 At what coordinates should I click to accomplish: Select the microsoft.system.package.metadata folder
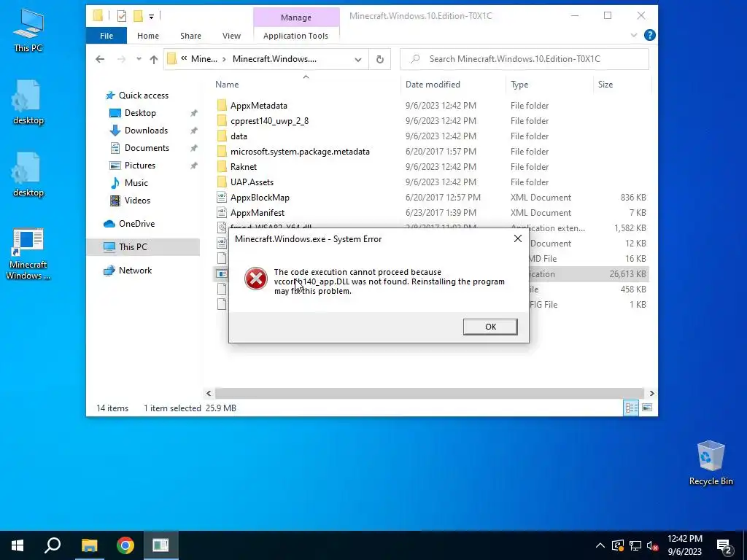[x=300, y=152]
